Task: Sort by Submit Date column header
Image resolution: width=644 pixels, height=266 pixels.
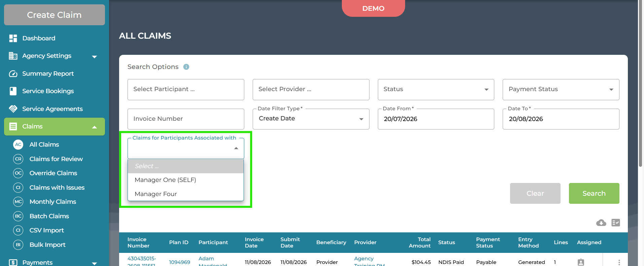Action: click(x=290, y=242)
